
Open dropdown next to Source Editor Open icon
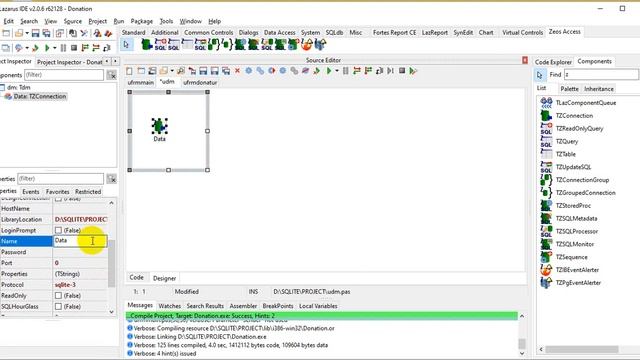[172, 71]
